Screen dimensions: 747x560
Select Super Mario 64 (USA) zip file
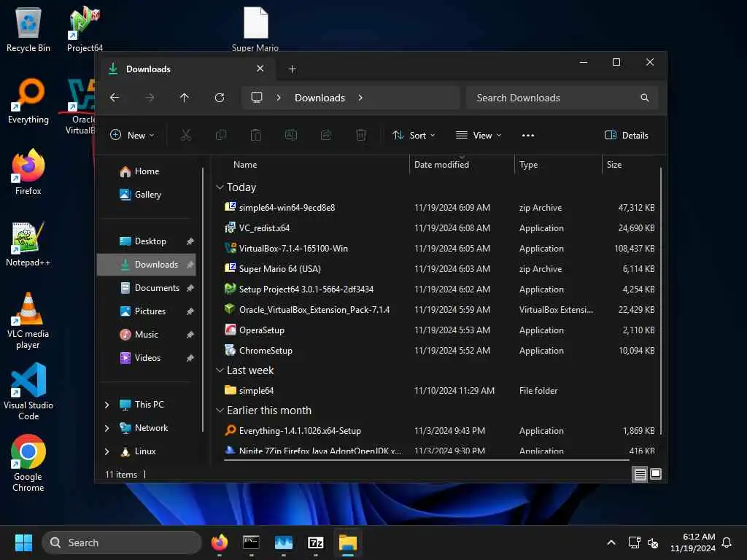[438, 269]
